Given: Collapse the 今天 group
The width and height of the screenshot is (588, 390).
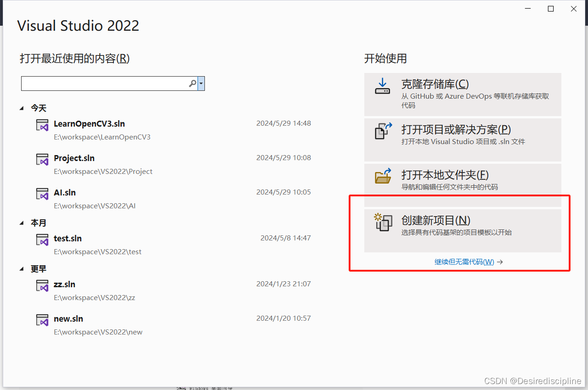Looking at the screenshot, I should [22, 108].
